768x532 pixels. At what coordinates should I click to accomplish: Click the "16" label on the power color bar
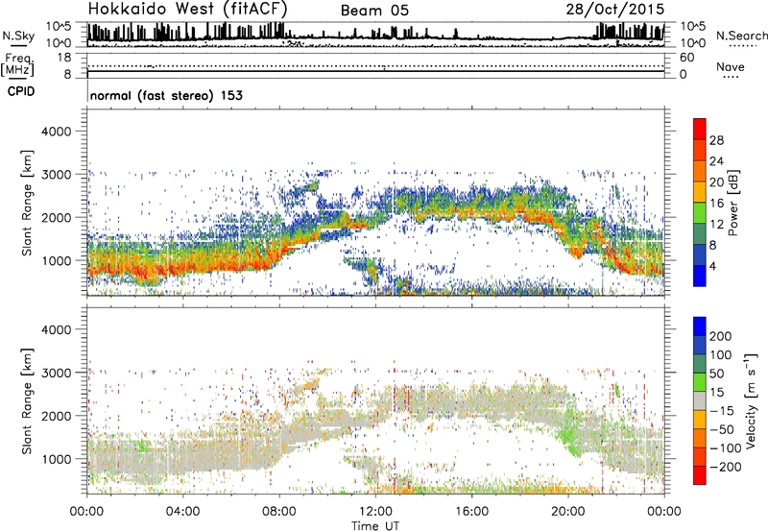[x=716, y=204]
